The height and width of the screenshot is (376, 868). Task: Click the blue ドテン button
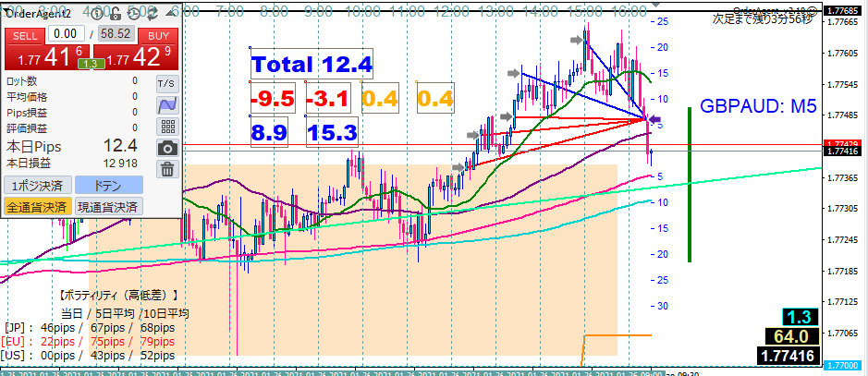point(109,185)
